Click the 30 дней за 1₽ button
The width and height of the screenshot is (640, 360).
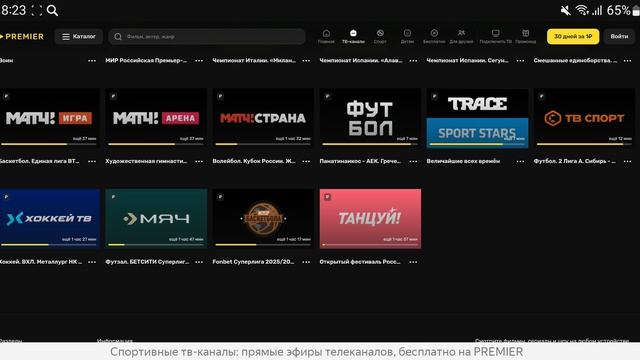(573, 36)
